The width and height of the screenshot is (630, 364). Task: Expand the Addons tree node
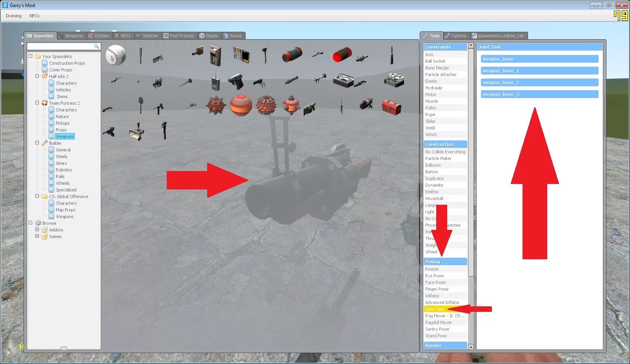click(x=37, y=229)
